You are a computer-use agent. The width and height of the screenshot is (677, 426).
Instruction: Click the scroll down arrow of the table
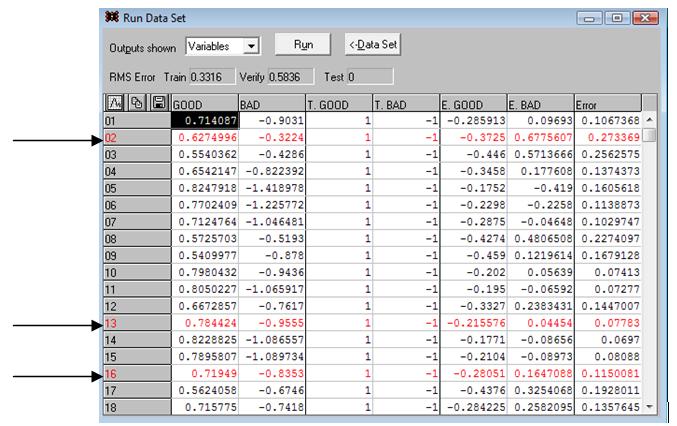pos(650,407)
